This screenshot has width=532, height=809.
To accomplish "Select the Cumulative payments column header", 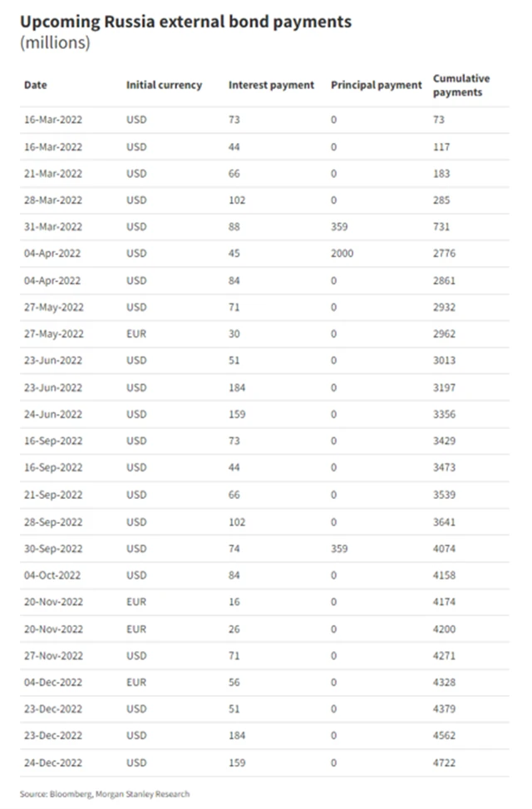I will coord(461,85).
